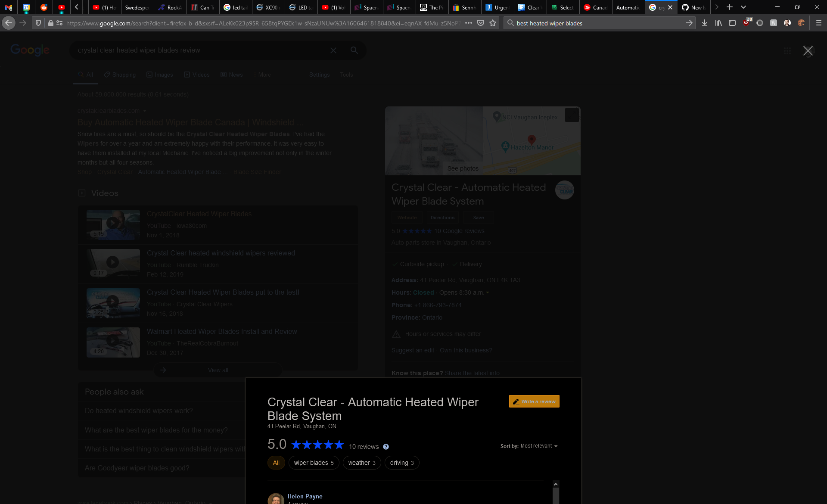Screen dimensions: 827x504
Task: Click the cookie extension icon
Action: pos(801,23)
